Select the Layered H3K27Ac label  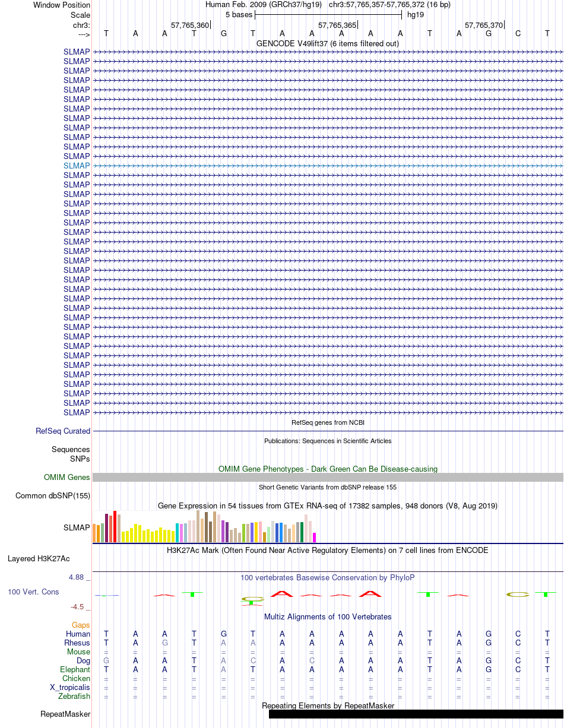pos(39,559)
